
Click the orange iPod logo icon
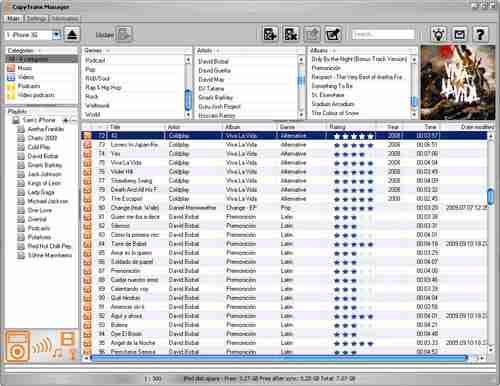click(x=18, y=346)
